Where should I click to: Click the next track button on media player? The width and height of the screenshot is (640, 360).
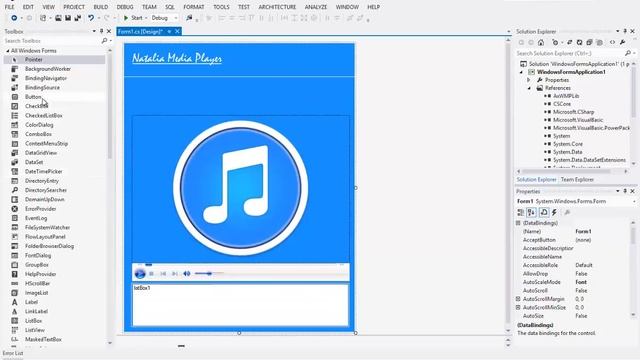[175, 273]
